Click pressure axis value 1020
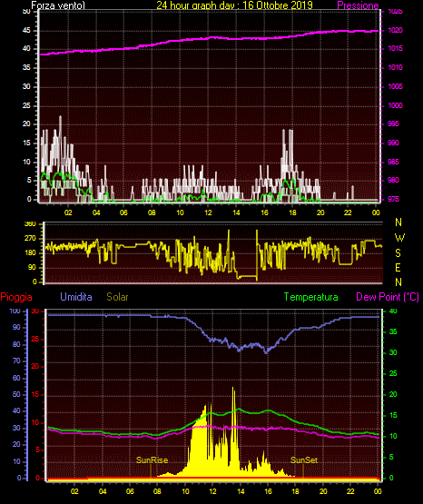The width and height of the screenshot is (423, 504). pos(395,30)
